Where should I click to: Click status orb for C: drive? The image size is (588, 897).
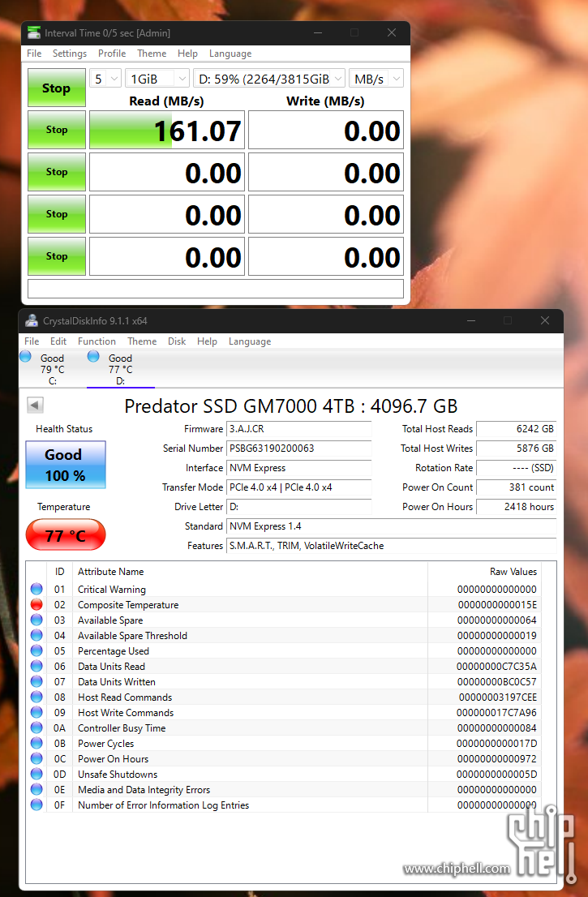coord(25,356)
